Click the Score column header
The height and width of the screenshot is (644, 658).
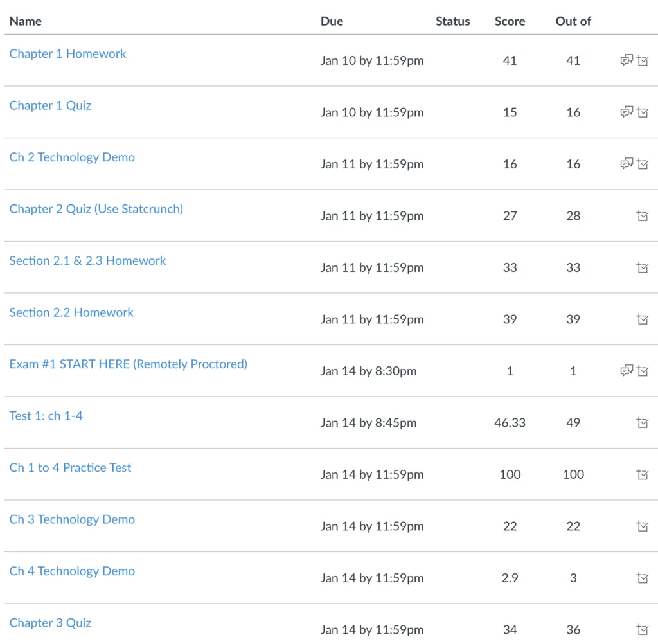point(510,21)
